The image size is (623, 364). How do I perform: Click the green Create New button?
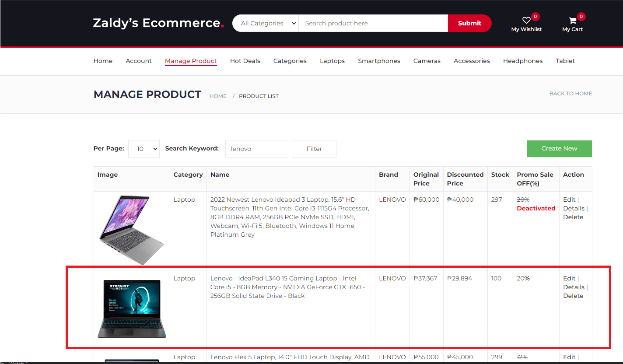tap(559, 148)
